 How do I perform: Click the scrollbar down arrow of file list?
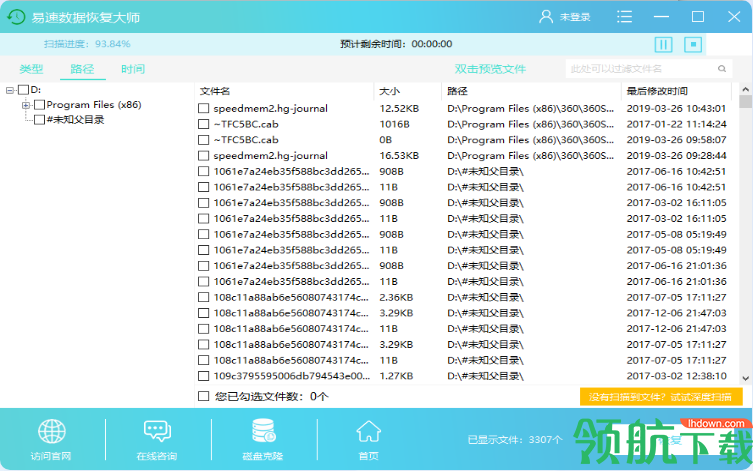click(x=745, y=378)
